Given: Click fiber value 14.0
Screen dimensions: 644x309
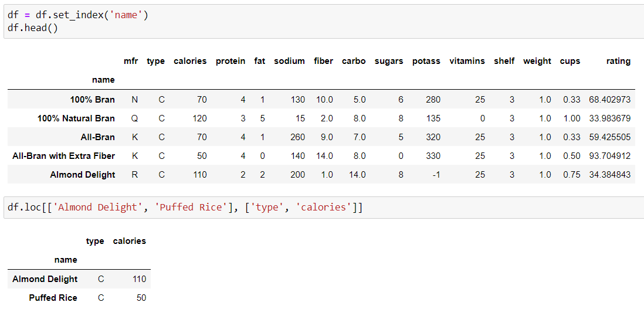Looking at the screenshot, I should click(x=323, y=156).
